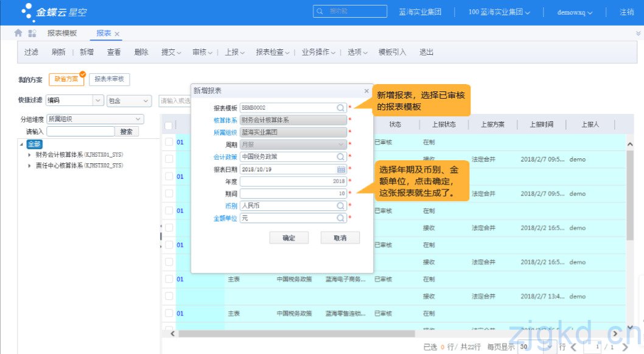Click 新增 in the toolbar

tap(86, 52)
